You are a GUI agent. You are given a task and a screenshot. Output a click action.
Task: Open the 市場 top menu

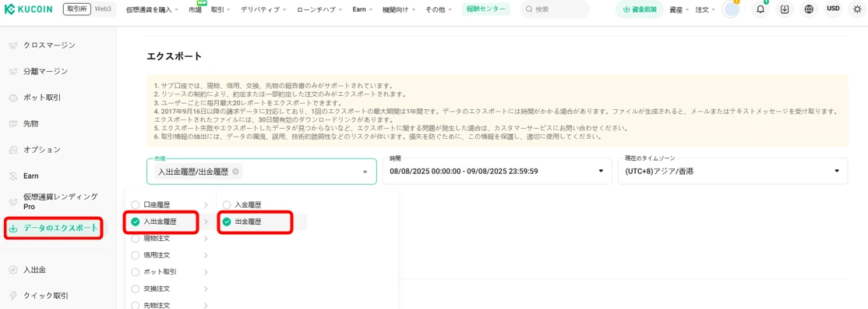tap(194, 9)
